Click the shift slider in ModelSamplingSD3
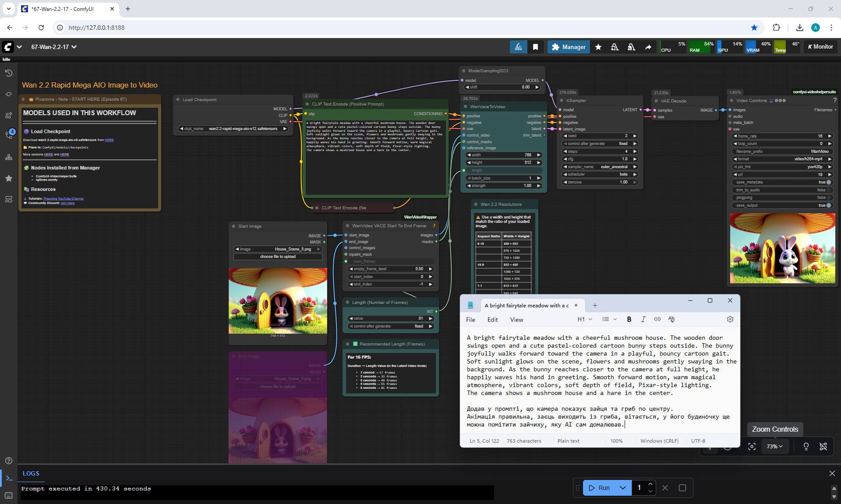Viewport: 841px width, 504px height. tap(502, 87)
